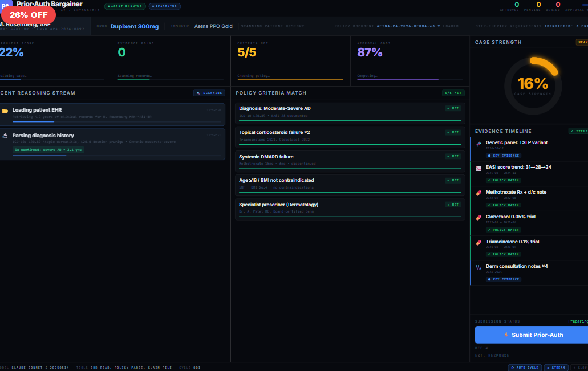Viewport: 588px width, 371px height.
Task: Click the microscope icon beside Parsing diagnosis history
Action: [x=5, y=136]
